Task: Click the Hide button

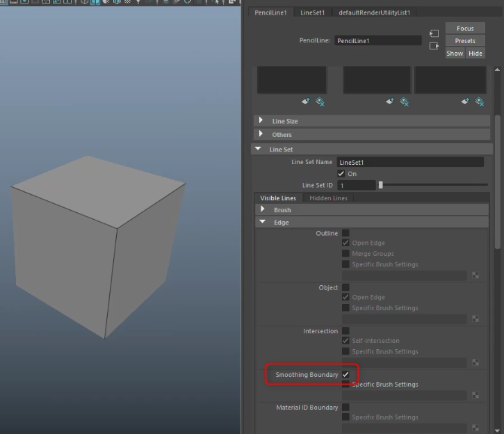Action: click(475, 54)
